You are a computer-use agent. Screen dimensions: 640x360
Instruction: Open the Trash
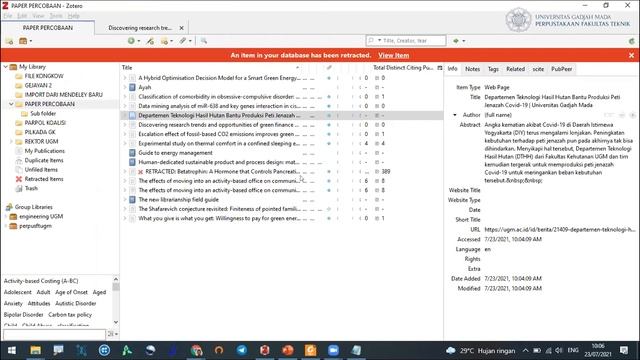tap(31, 189)
